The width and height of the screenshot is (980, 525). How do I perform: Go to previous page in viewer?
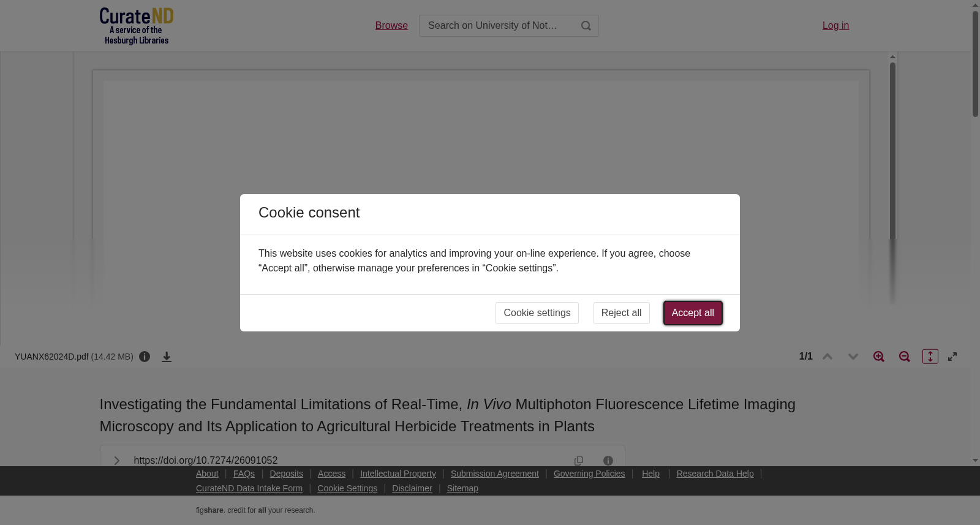tap(827, 357)
